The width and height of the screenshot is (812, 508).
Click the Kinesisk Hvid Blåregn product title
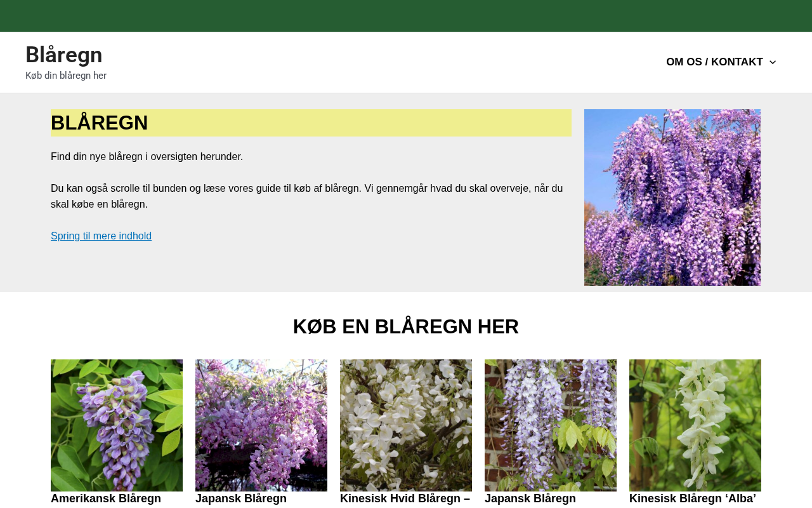click(405, 499)
